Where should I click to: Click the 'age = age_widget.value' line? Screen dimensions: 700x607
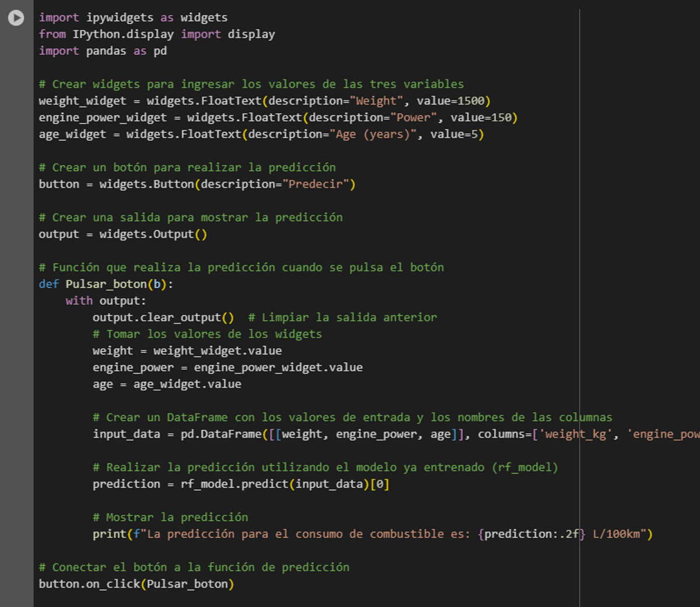pos(166,384)
